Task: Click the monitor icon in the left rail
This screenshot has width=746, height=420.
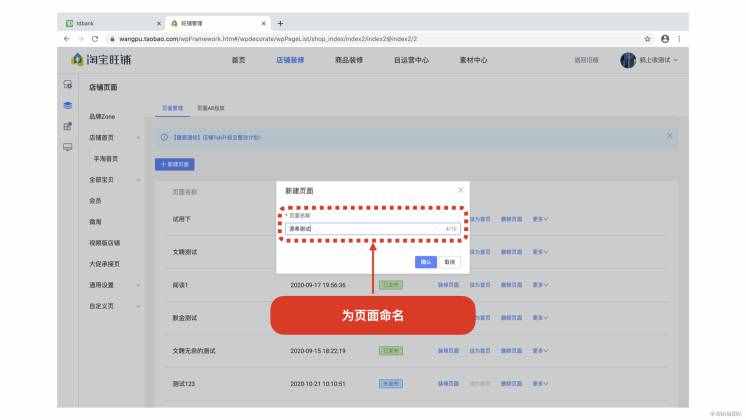Action: pyautogui.click(x=68, y=147)
